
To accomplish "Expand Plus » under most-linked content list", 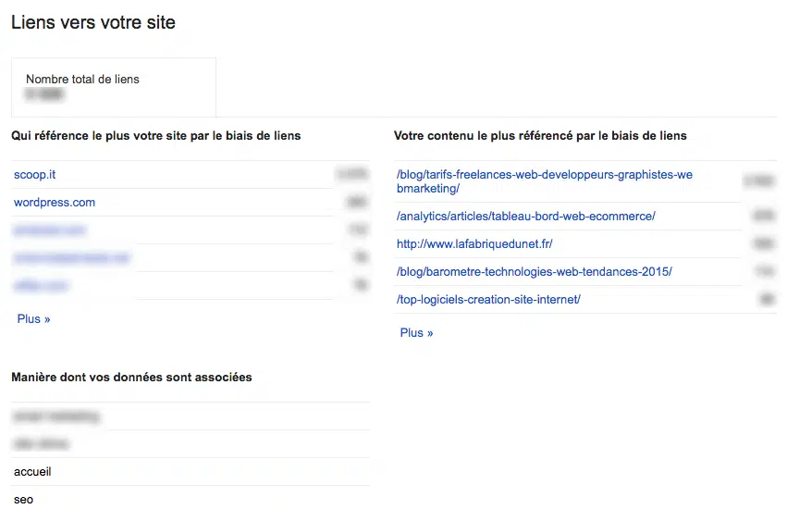I will 416,333.
